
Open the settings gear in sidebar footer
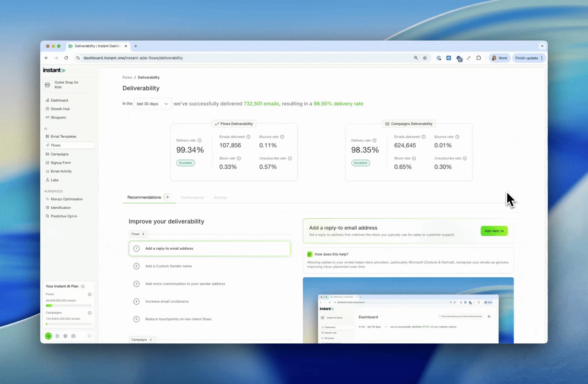pos(57,336)
